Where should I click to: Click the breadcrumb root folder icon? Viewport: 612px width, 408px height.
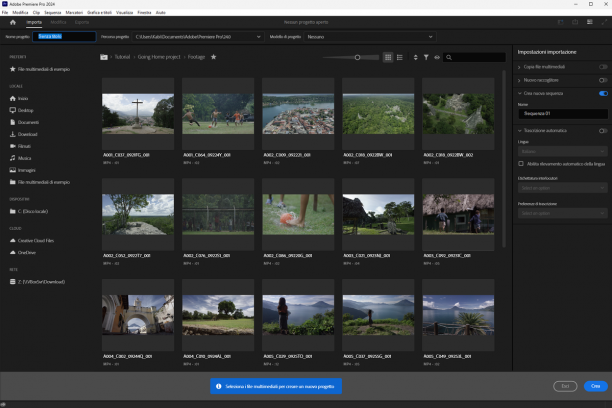tap(104, 57)
